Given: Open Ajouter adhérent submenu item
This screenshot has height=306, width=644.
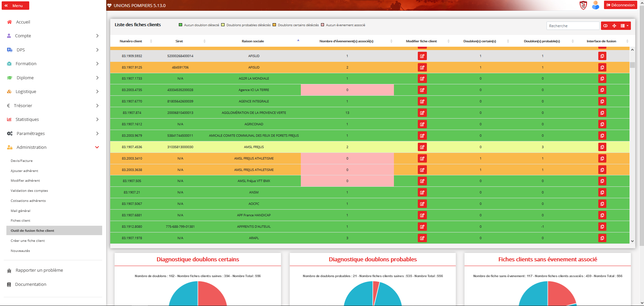Looking at the screenshot, I should click(x=24, y=171).
